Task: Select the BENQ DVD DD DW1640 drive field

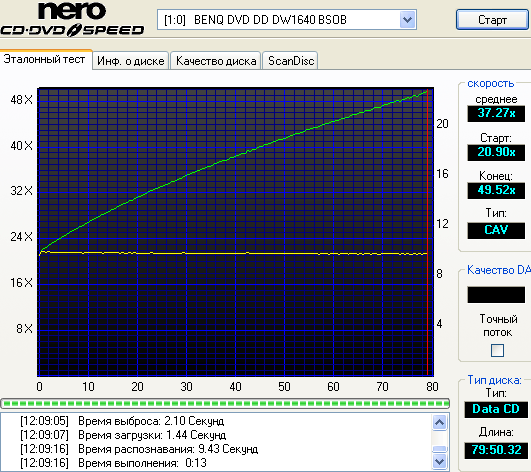Action: click(286, 20)
